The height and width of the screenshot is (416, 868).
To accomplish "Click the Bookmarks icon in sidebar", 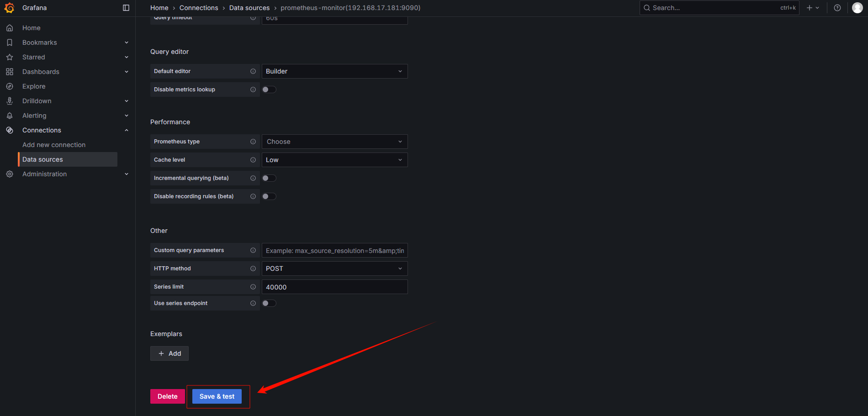I will click(x=10, y=42).
